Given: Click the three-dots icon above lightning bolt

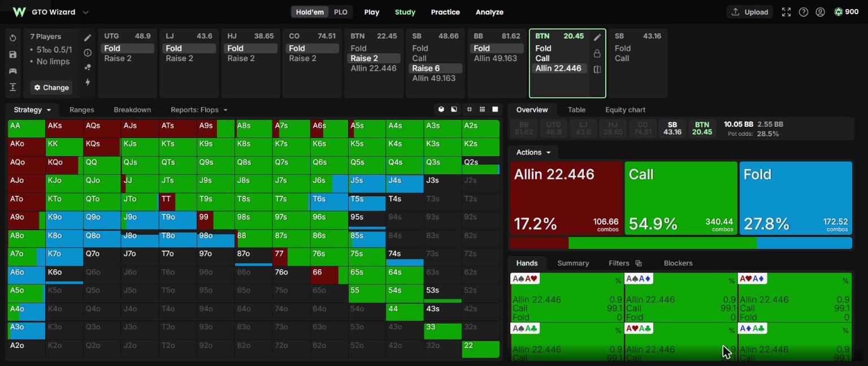Looking at the screenshot, I should (x=88, y=67).
